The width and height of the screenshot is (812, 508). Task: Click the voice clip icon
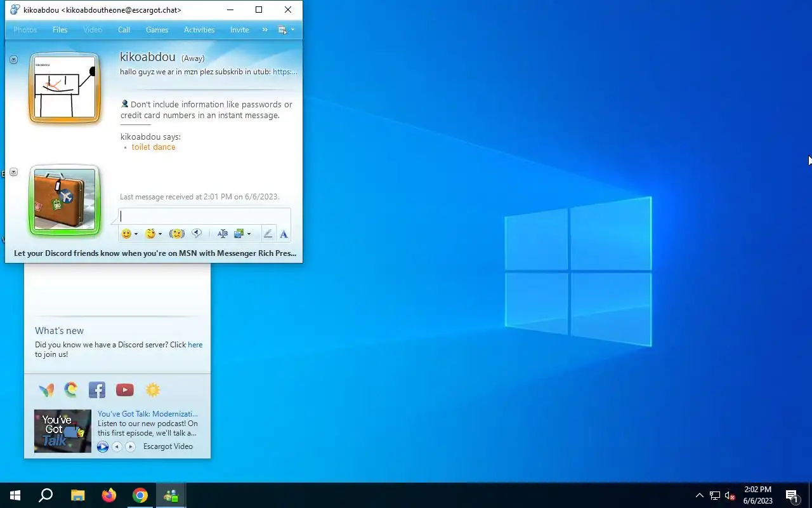coord(197,234)
